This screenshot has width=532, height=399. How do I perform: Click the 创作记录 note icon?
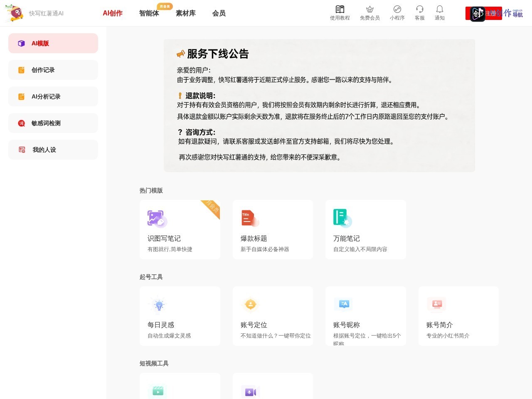[21, 70]
